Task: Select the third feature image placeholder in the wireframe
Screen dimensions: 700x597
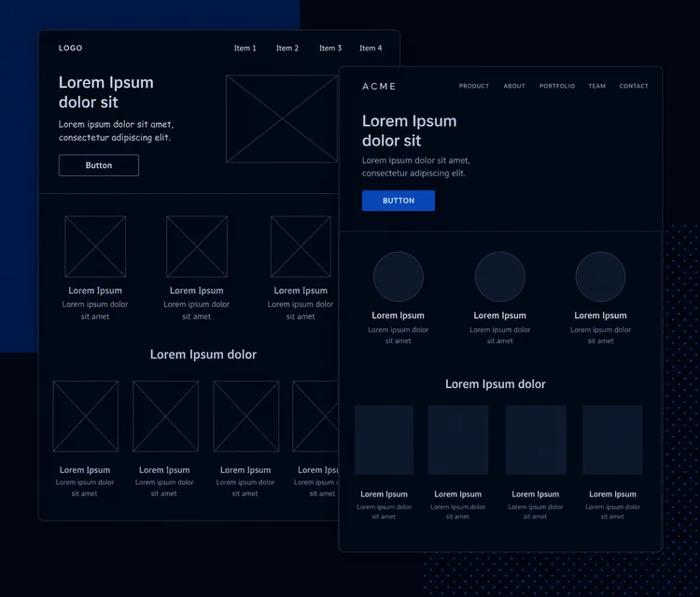Action: click(301, 246)
